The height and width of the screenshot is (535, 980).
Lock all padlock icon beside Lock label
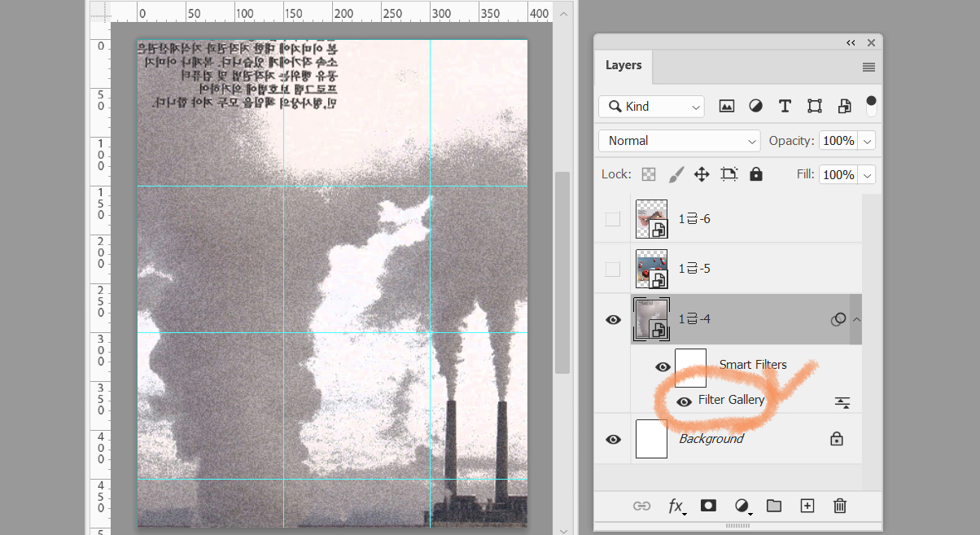click(x=756, y=174)
